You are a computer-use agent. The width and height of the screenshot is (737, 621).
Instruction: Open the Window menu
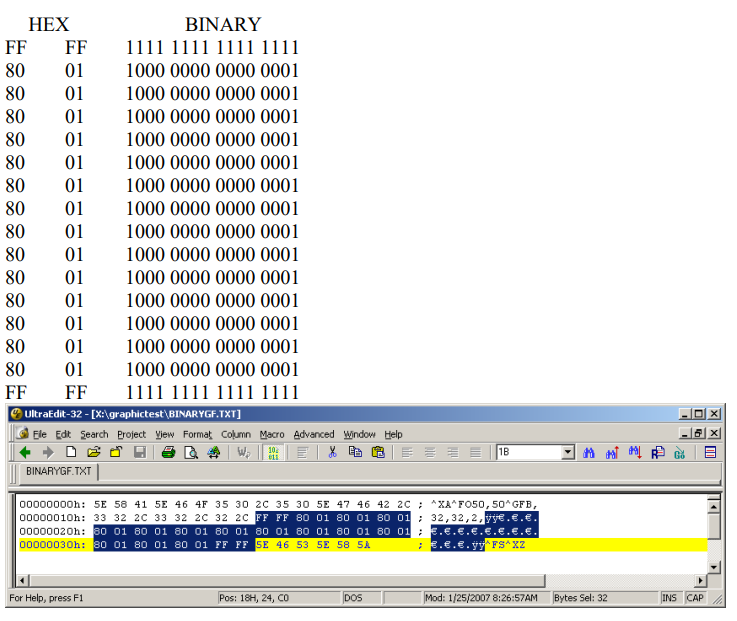pyautogui.click(x=359, y=434)
